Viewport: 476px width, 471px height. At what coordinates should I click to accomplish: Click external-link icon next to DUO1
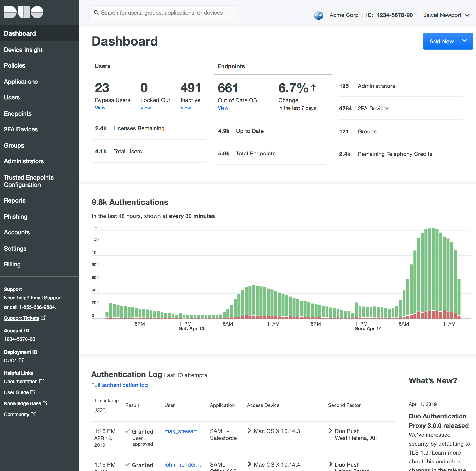tap(21, 360)
